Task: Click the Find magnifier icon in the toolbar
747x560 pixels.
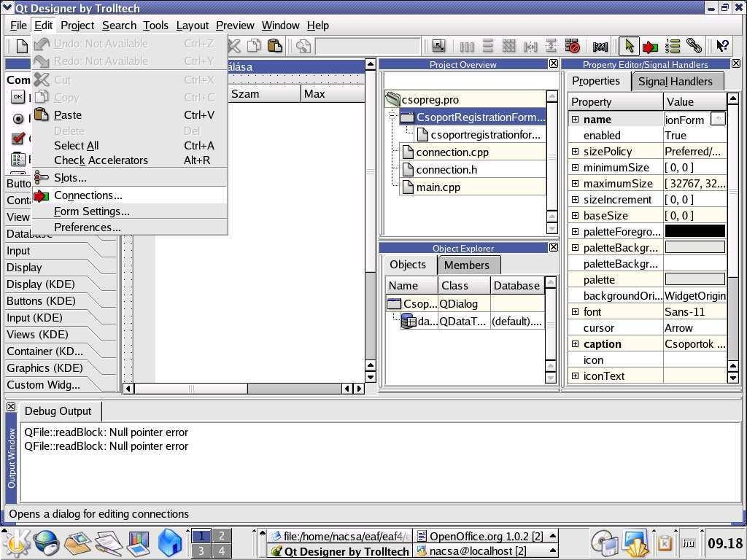Action: point(303,46)
